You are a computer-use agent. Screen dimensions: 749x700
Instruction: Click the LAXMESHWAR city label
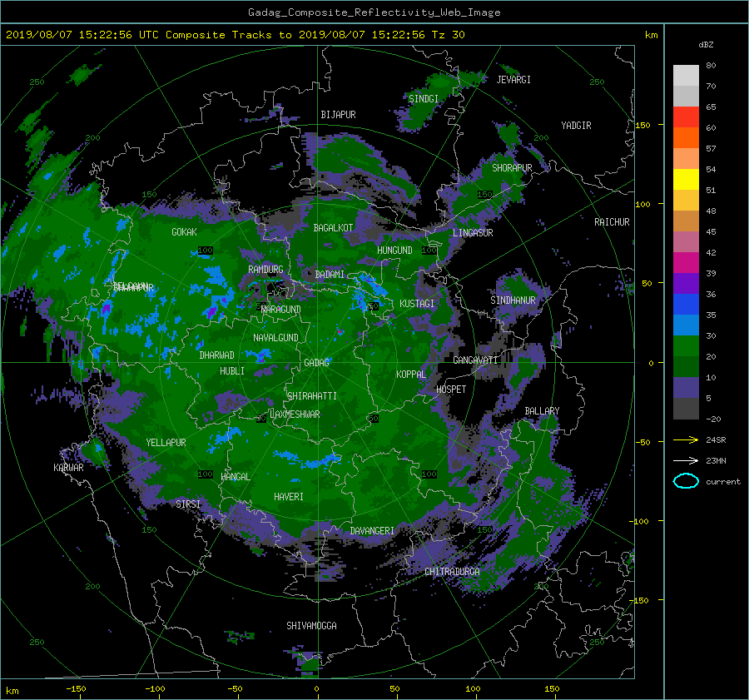[x=295, y=415]
